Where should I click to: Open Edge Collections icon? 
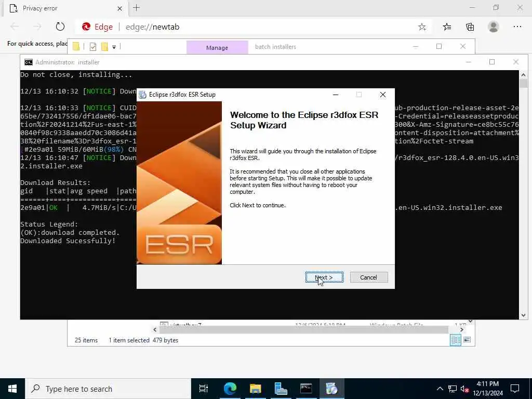tap(470, 27)
